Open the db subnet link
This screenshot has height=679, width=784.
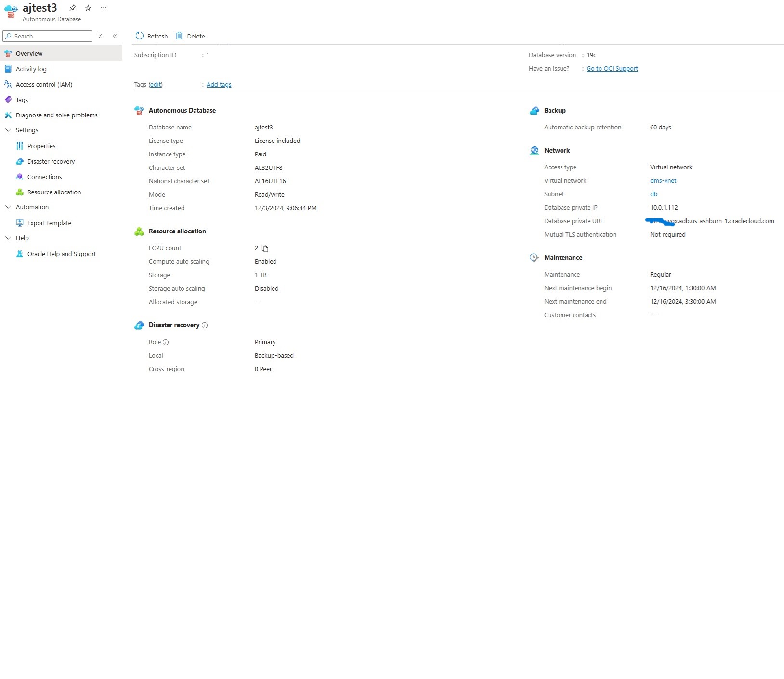654,194
